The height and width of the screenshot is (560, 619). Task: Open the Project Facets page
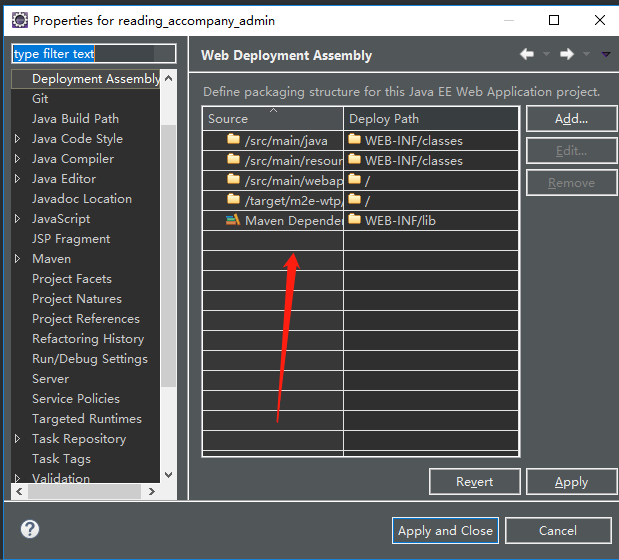72,279
